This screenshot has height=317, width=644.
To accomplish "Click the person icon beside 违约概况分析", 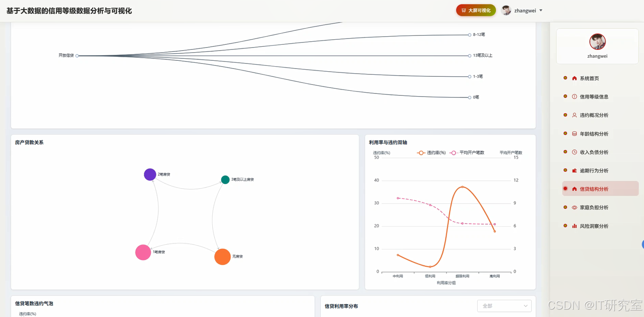I will 574,115.
